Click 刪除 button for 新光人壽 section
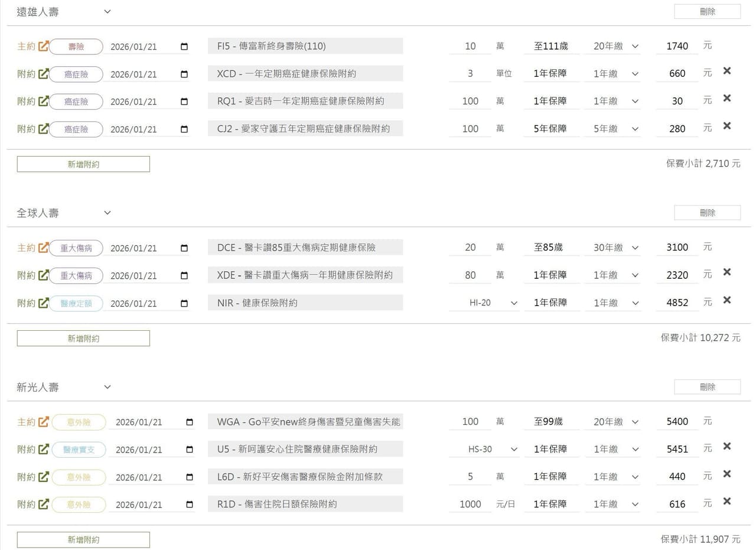Screen dimensions: 756x550 (707, 387)
